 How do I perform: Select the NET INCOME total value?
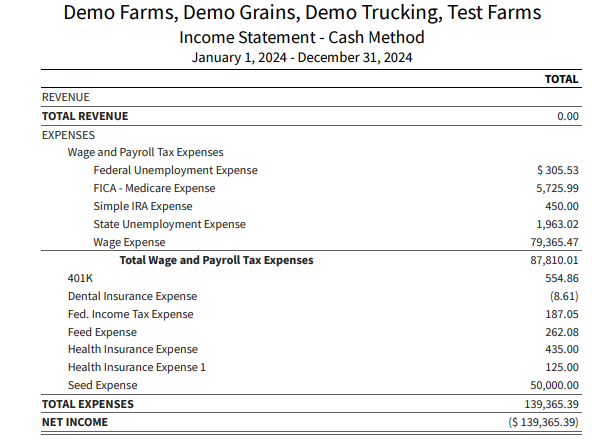point(543,422)
